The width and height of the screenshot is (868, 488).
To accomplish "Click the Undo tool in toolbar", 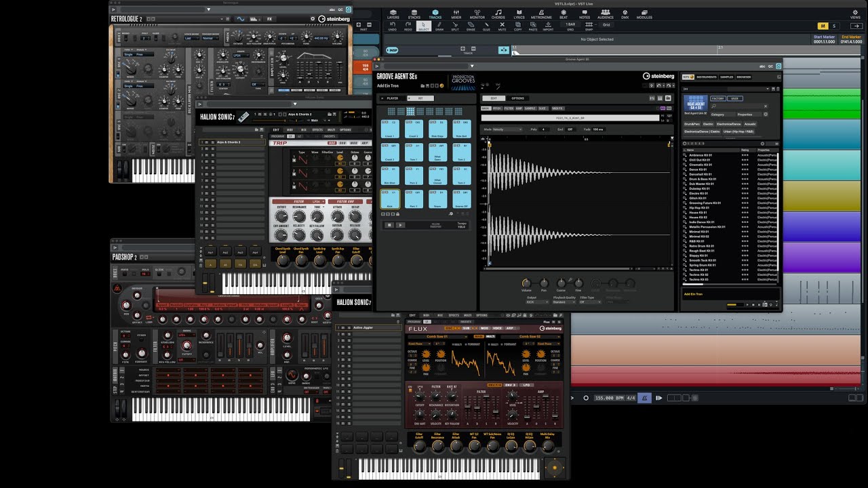I will coord(393,26).
